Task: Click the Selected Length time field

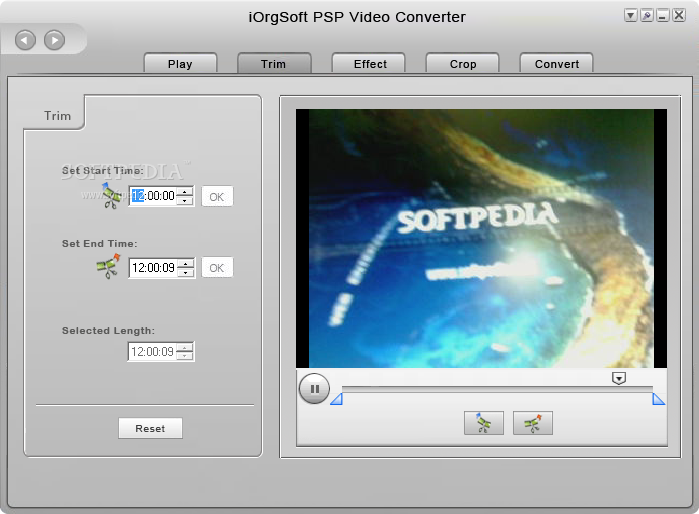Action: [152, 352]
